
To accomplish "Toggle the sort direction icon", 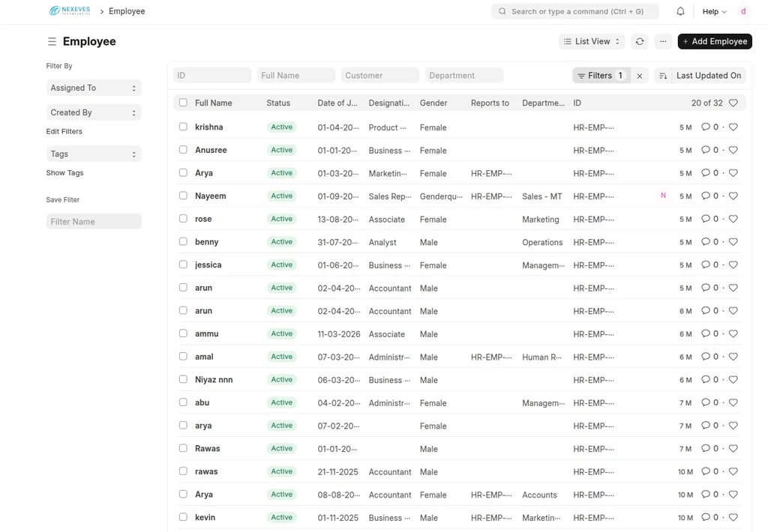I will [663, 76].
